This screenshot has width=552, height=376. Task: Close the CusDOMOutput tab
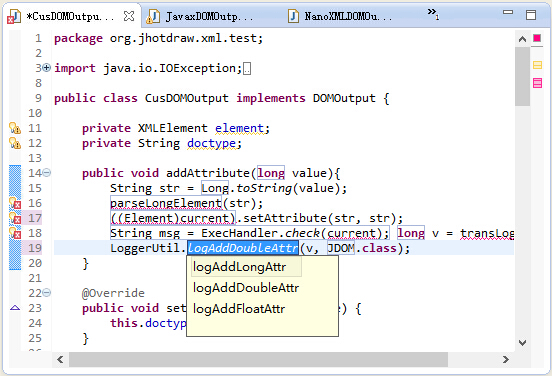[129, 16]
